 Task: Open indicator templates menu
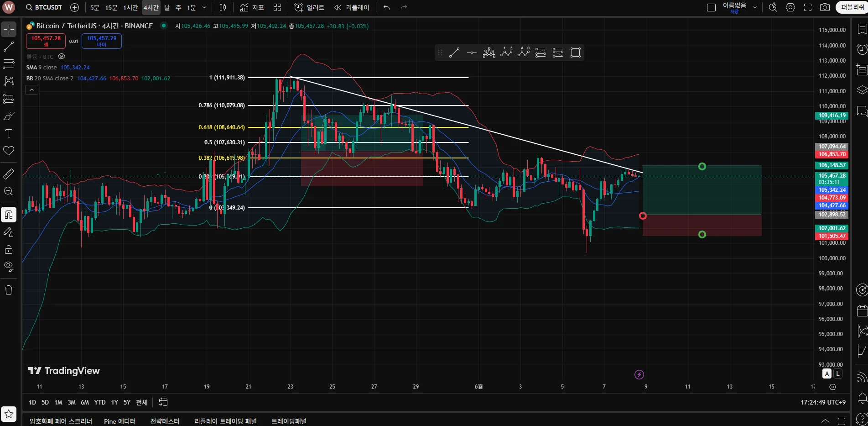pyautogui.click(x=277, y=8)
